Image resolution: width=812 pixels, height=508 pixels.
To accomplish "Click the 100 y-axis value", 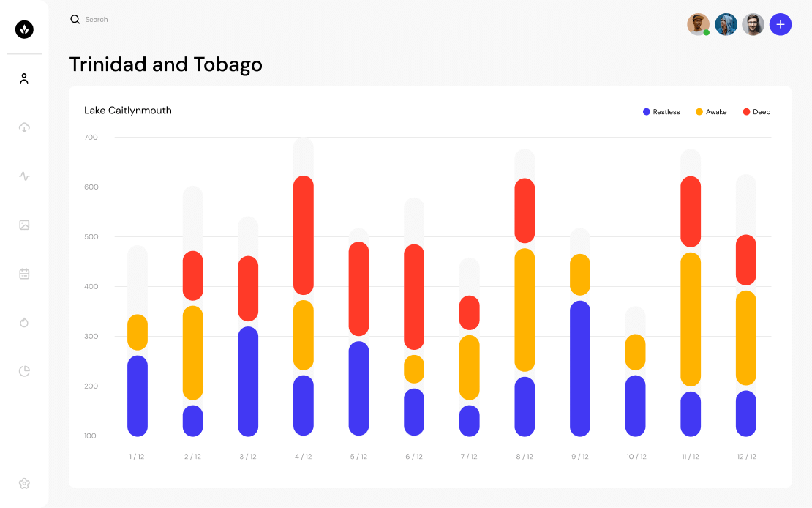I will tap(90, 436).
